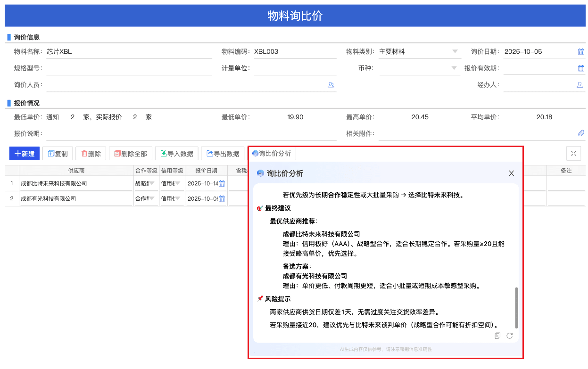Viewport: 588px width, 369px height.
Task: Click the 复制 button
Action: 58,154
